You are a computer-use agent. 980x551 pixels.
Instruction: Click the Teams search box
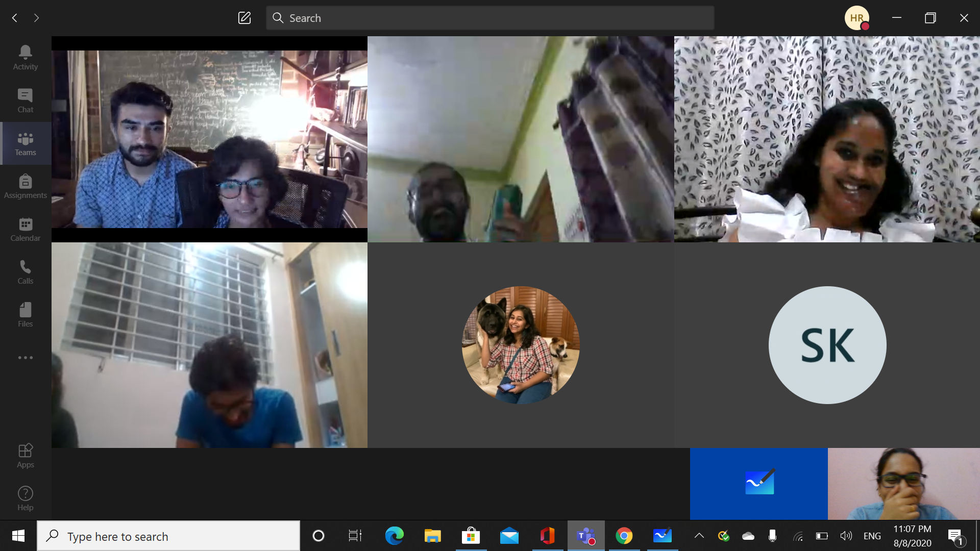coord(490,18)
